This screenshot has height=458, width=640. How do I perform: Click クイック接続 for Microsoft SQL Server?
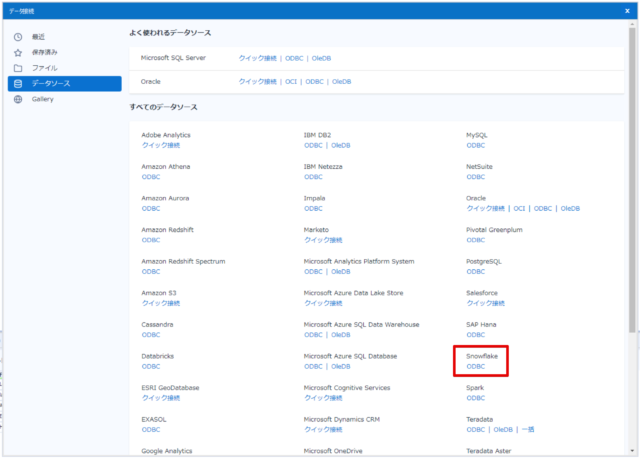tap(258, 58)
